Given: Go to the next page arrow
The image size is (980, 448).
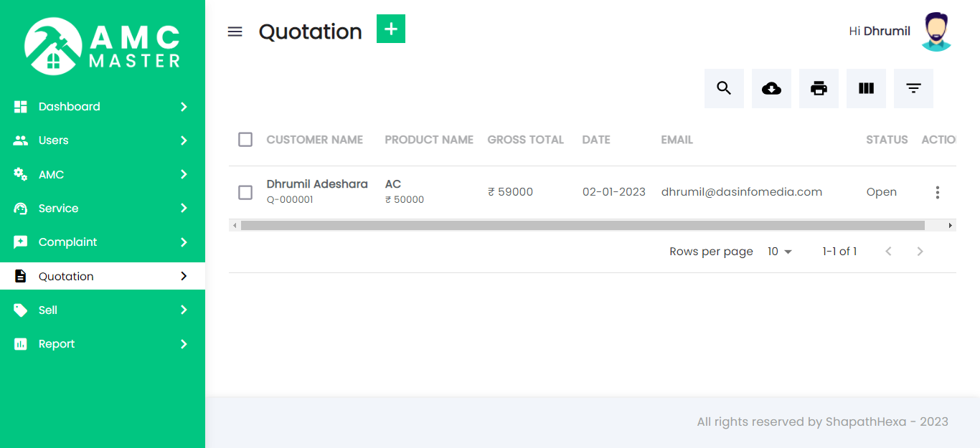Looking at the screenshot, I should pos(920,252).
